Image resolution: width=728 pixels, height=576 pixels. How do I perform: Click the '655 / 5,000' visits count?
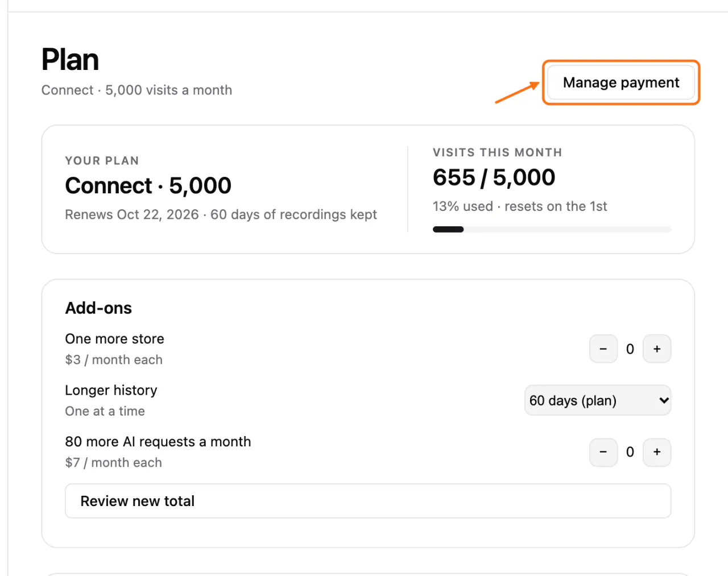click(x=494, y=177)
